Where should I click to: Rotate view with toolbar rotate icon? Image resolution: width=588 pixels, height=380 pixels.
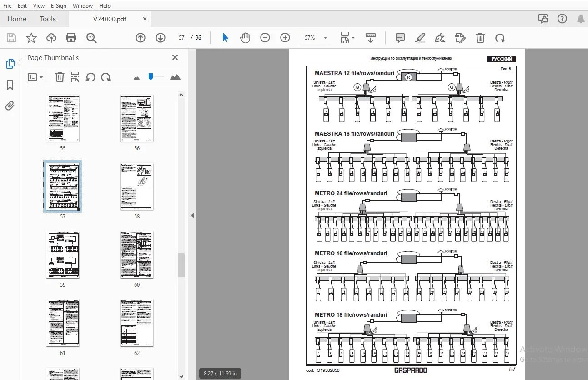point(500,38)
